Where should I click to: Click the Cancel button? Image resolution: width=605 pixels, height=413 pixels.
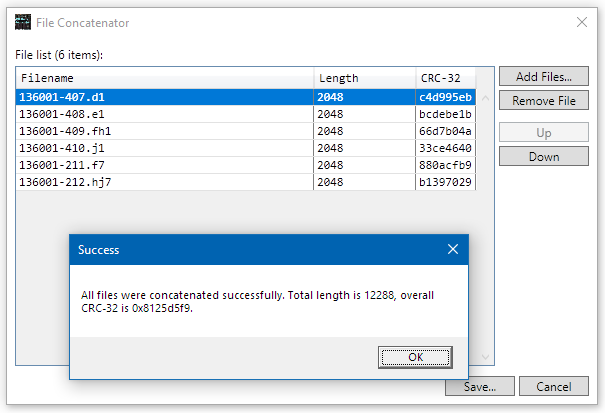pyautogui.click(x=553, y=387)
